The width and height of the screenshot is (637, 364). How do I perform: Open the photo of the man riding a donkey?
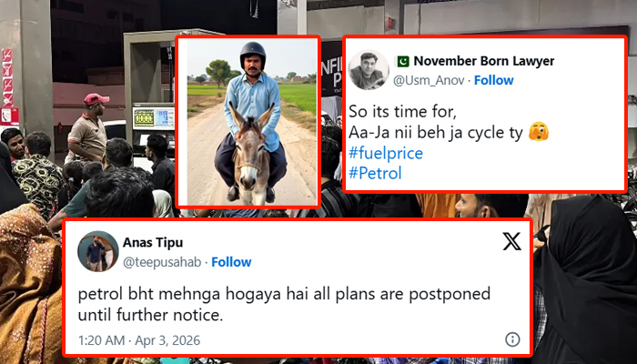point(248,121)
